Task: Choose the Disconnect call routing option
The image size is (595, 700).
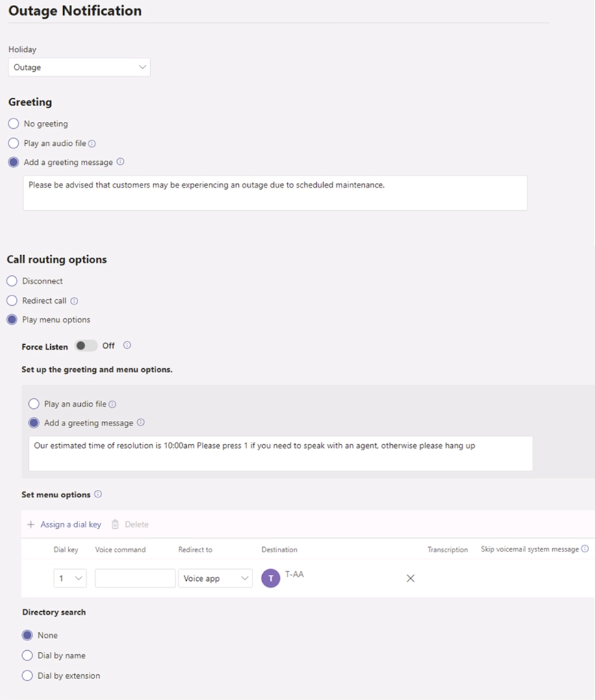Action: pos(12,281)
